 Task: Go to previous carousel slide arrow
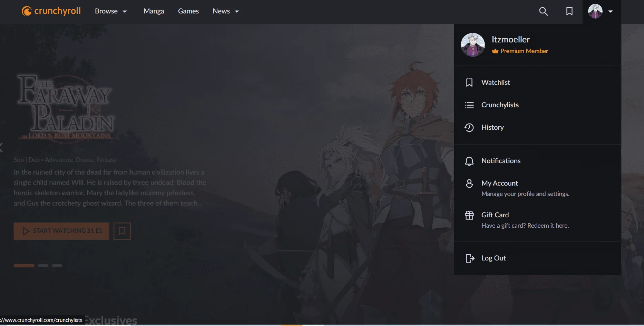coord(1,148)
